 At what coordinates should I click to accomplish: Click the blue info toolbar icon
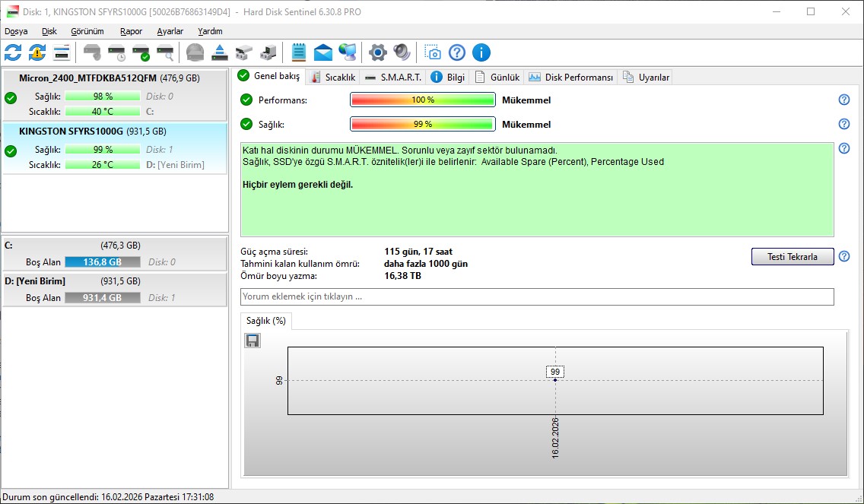pos(481,52)
